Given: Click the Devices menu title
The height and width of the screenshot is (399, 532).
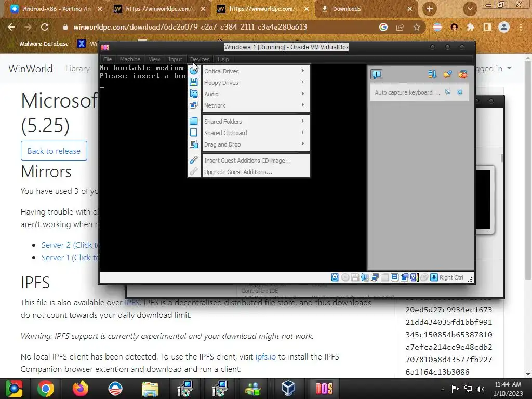Looking at the screenshot, I should [x=200, y=59].
